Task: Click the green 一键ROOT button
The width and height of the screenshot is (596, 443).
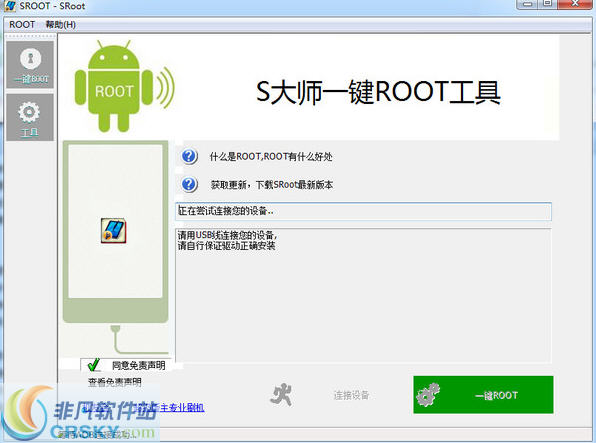Action: point(483,395)
